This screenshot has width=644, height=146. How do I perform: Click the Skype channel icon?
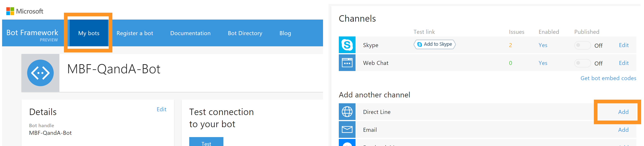347,45
